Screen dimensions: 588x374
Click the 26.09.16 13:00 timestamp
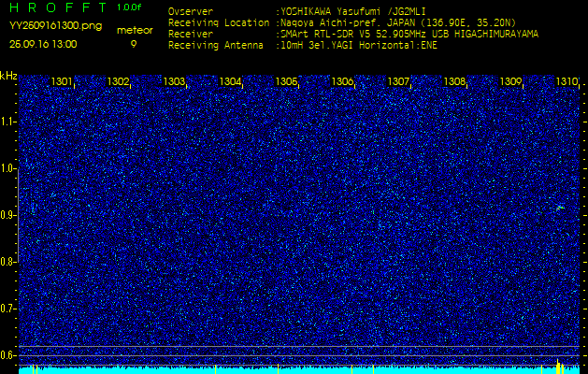pyautogui.click(x=44, y=44)
